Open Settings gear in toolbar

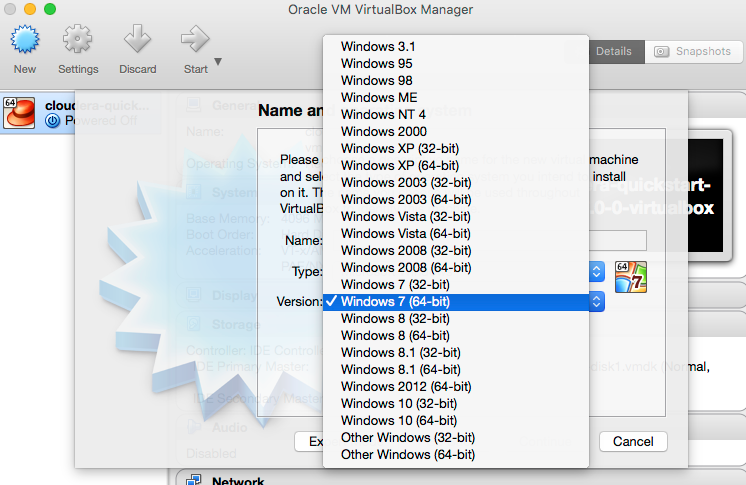click(78, 39)
